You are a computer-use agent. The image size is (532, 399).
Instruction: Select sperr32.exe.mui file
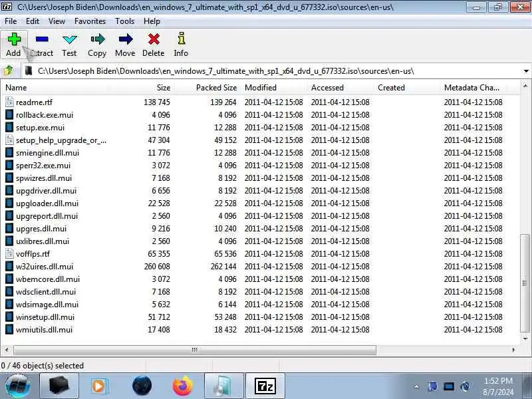(43, 165)
